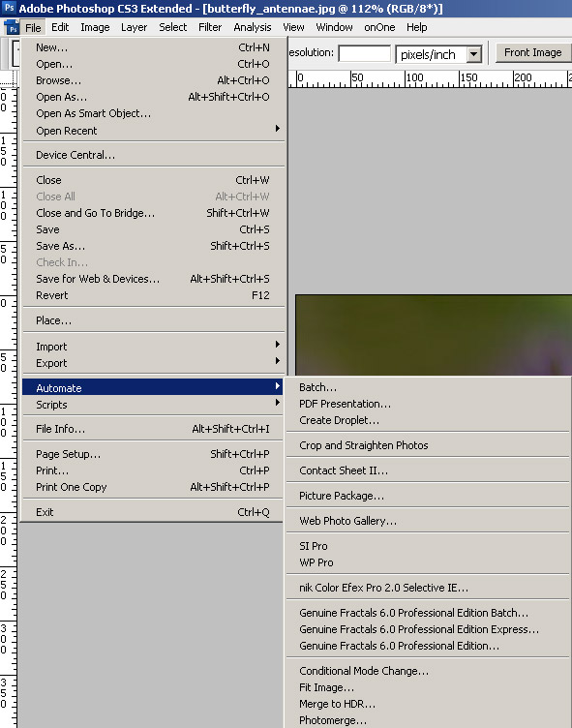Click the butterfly image canvas
Screen dimensions: 572x728
tap(434, 335)
